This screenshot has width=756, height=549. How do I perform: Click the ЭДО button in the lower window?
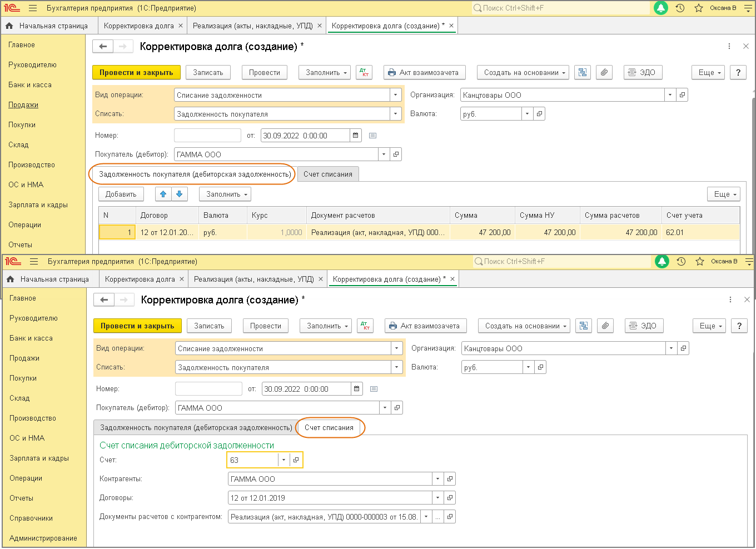(644, 326)
